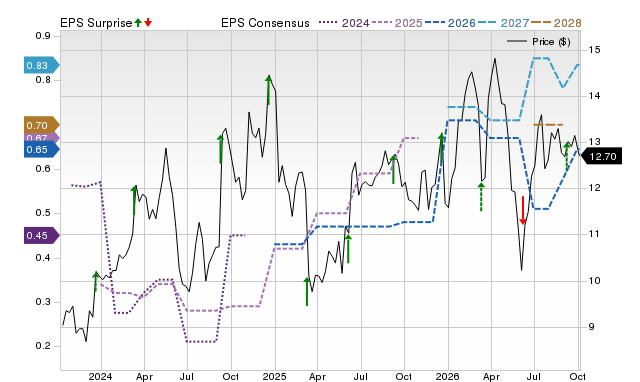This screenshot has width=640, height=382.
Task: Click the red down arrow in EPS Surprise legend
Action: [148, 22]
